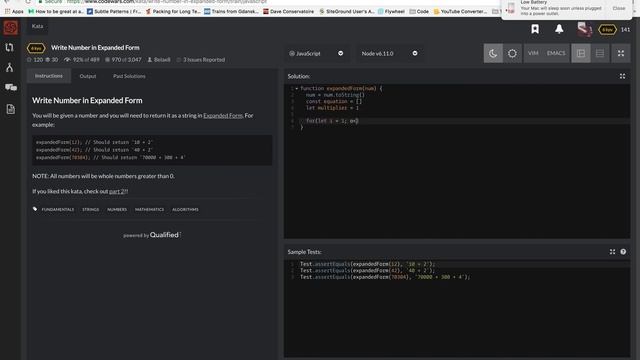
Task: Open the kata training icon in the sidebar
Action: [x=9, y=47]
